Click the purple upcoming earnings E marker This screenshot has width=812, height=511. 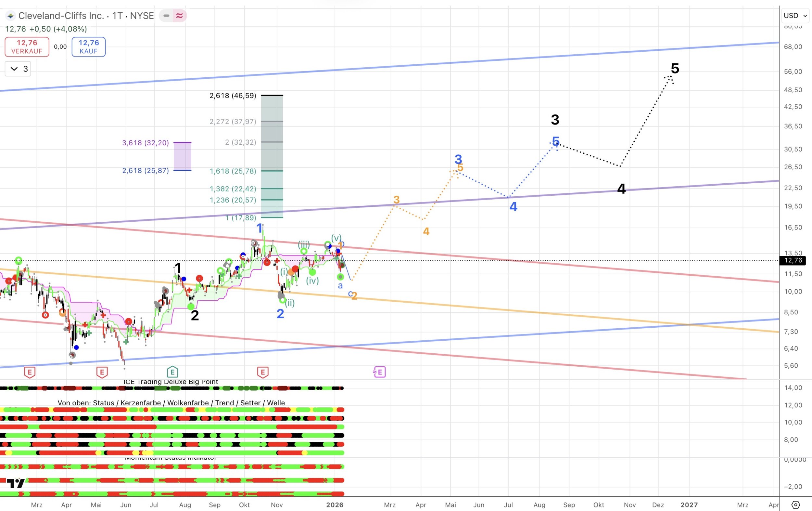[x=379, y=372]
